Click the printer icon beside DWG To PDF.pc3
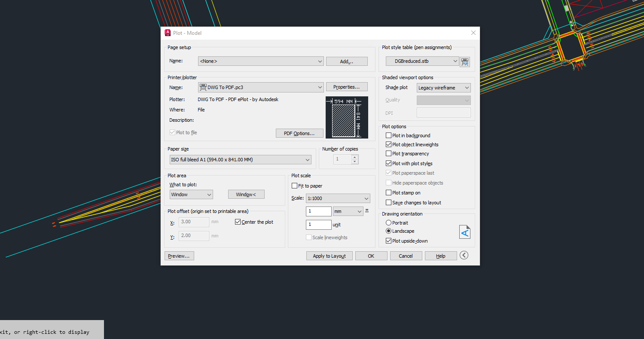 (x=203, y=87)
